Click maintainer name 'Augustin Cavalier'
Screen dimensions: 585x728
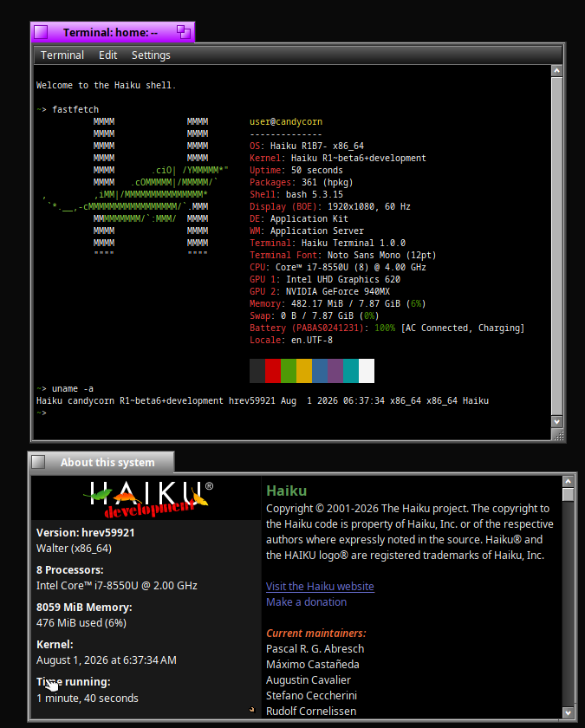pyautogui.click(x=309, y=680)
